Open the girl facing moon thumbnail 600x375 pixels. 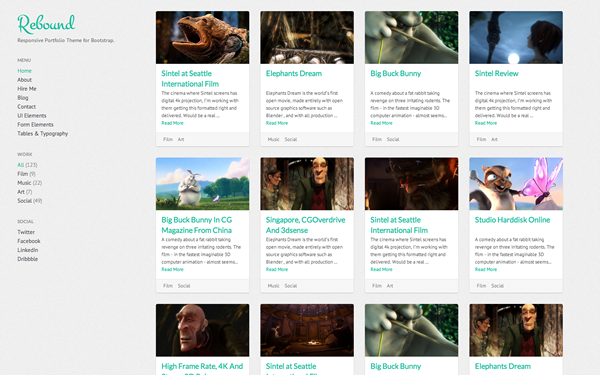(x=516, y=38)
